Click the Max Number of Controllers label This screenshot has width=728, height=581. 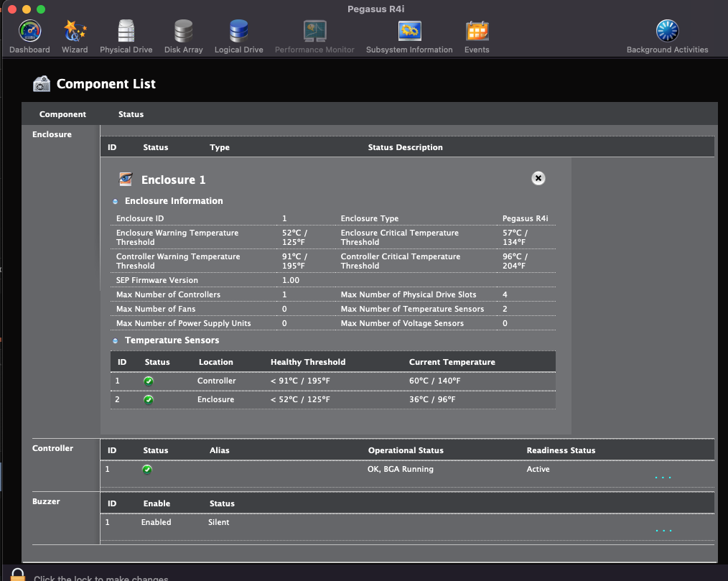point(168,294)
